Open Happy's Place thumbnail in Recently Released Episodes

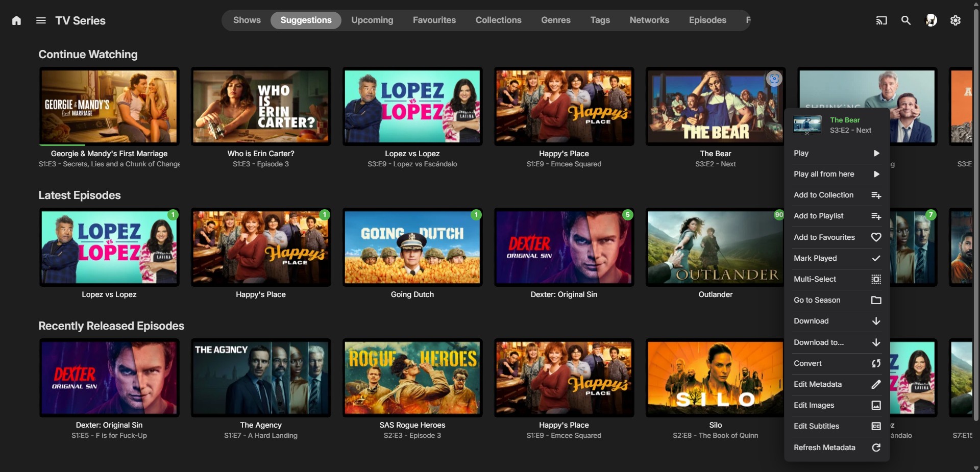tap(564, 378)
